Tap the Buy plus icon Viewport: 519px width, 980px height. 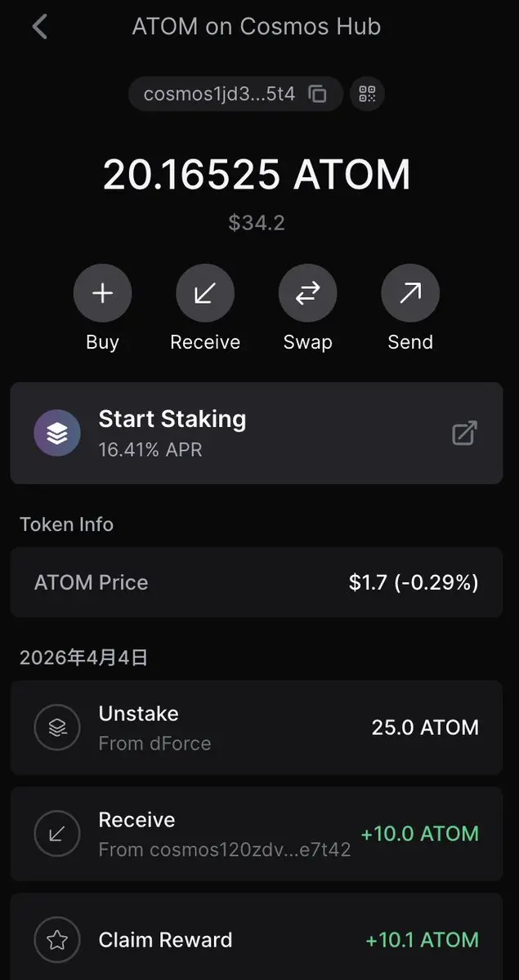tap(102, 294)
